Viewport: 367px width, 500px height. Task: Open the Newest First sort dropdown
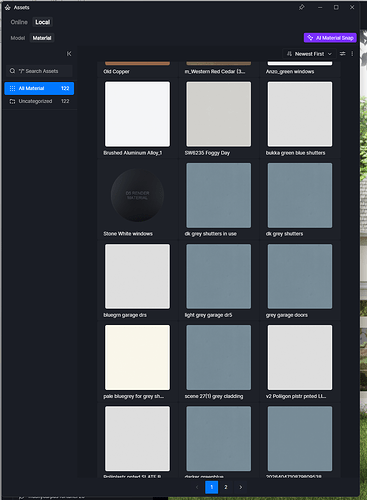click(309, 54)
